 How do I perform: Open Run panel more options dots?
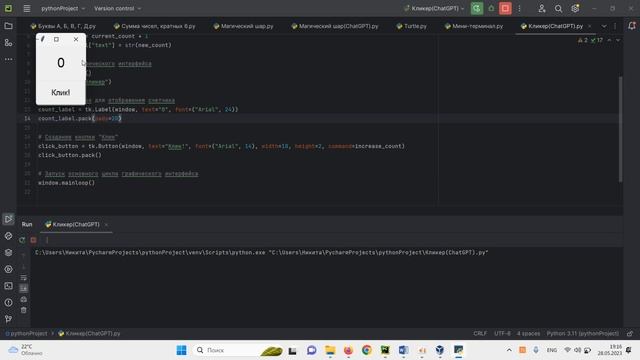tap(47, 240)
